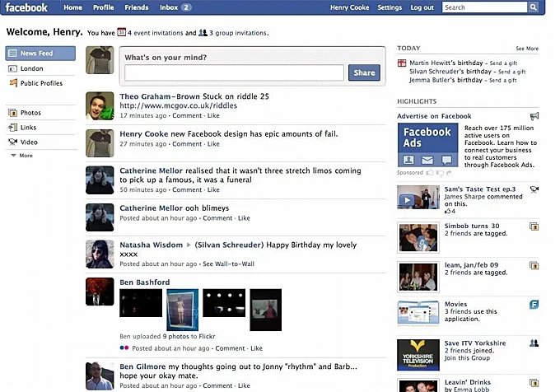This screenshot has height=392, width=560.
Task: Click the birthday gift icon under Today
Action: (402, 63)
